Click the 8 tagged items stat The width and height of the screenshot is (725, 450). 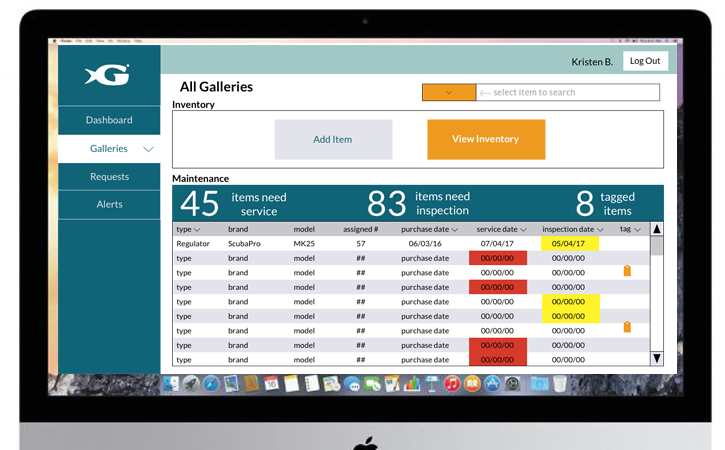(x=605, y=203)
